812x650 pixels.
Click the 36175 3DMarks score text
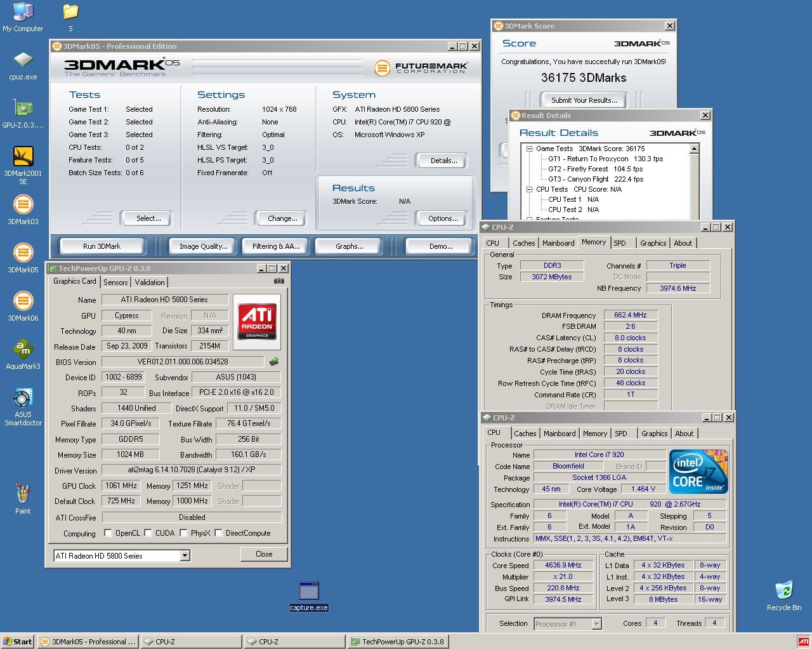click(x=584, y=78)
